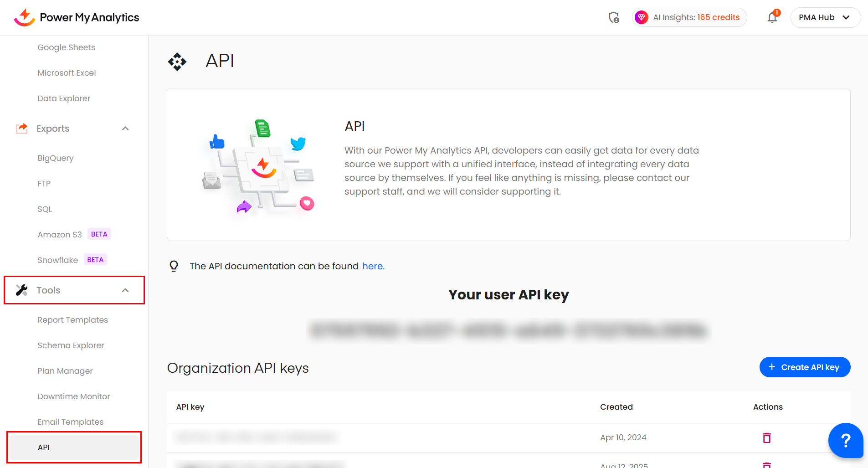Select BigQuery export option
868x468 pixels.
55,158
